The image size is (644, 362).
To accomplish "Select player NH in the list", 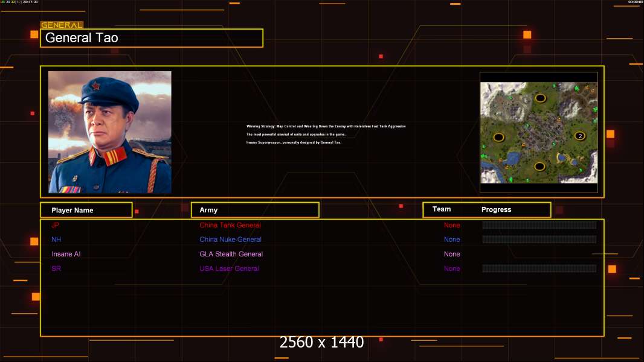I will coord(56,240).
